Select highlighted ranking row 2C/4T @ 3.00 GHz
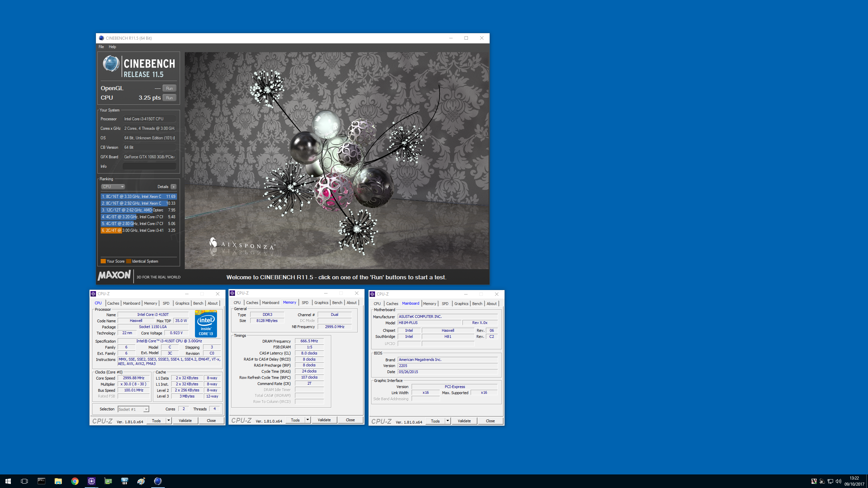Screen dimensions: 868x488 click(x=138, y=230)
